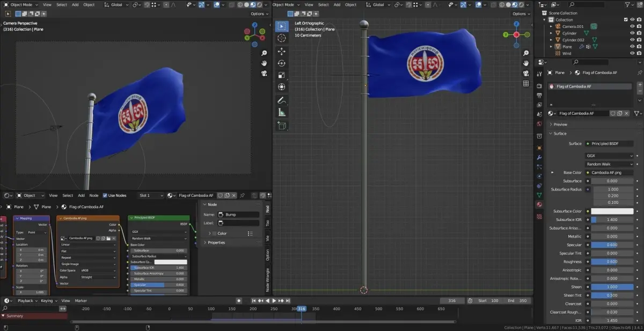Click the Cambodia AF.png Base Color button
Viewport: 644px width, 331px height.
[609, 173]
